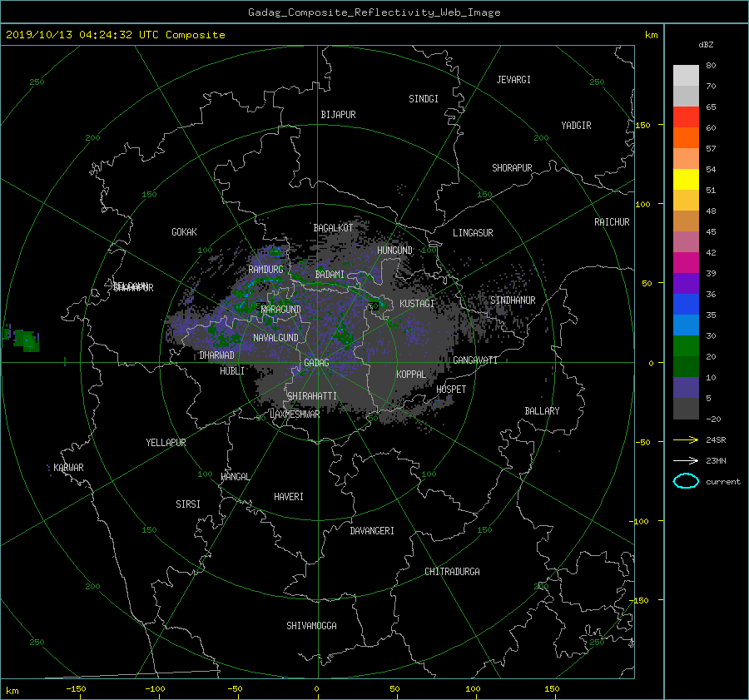
Task: Click the SHIVAMOGGA city label
Action: pyautogui.click(x=311, y=625)
